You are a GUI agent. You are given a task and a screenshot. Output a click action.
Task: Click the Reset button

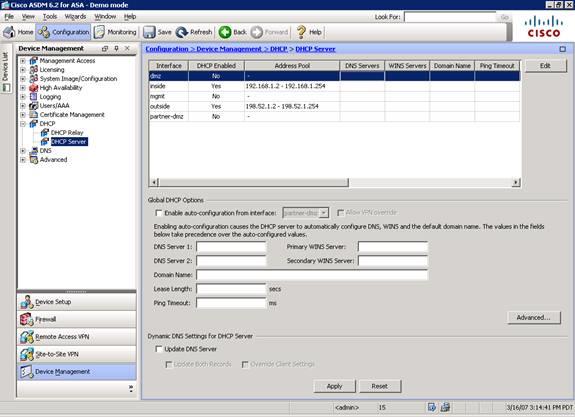point(380,386)
